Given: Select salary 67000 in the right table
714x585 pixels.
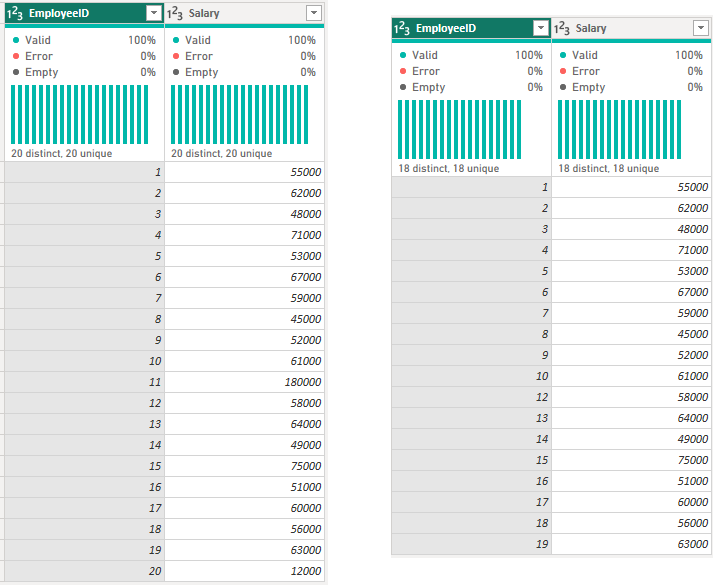Looking at the screenshot, I should (x=631, y=292).
